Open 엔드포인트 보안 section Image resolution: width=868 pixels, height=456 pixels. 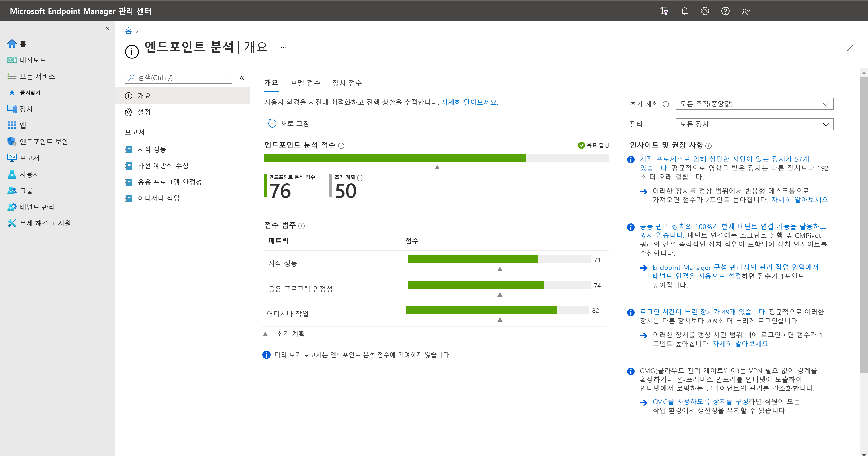(38, 142)
